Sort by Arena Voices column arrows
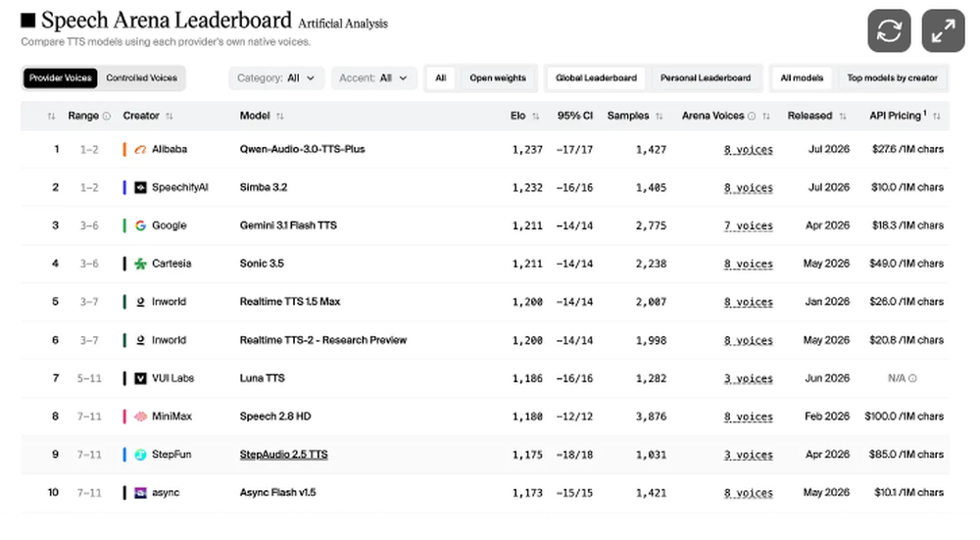The image size is (980, 540). click(766, 117)
